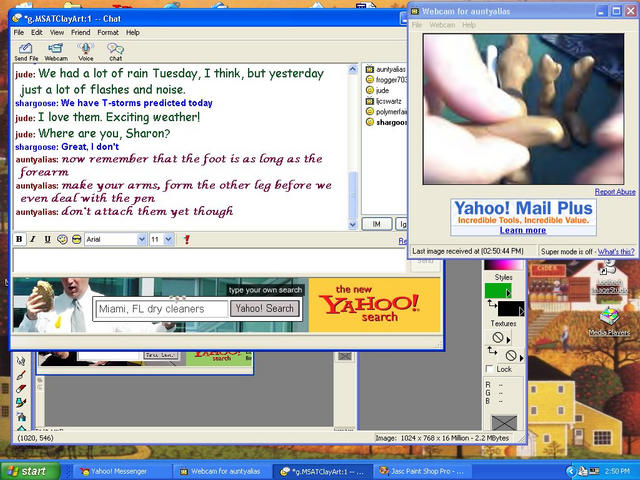Open the Friend menu
The height and width of the screenshot is (480, 640).
80,32
